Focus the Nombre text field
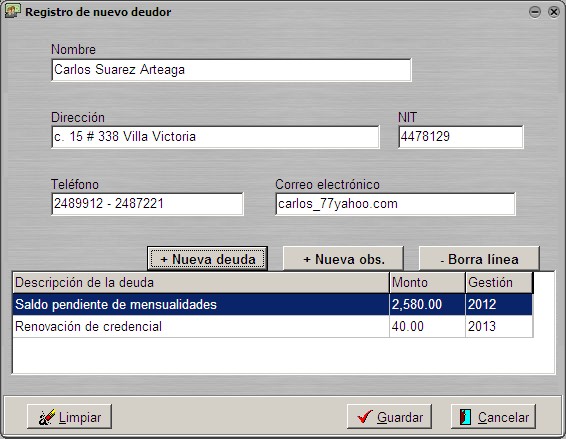This screenshot has width=566, height=439. tap(231, 70)
